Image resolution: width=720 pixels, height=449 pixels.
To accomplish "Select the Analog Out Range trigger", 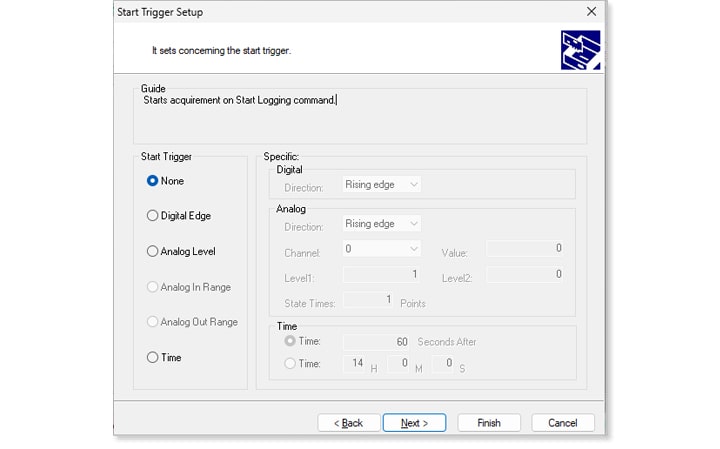I will [192, 322].
